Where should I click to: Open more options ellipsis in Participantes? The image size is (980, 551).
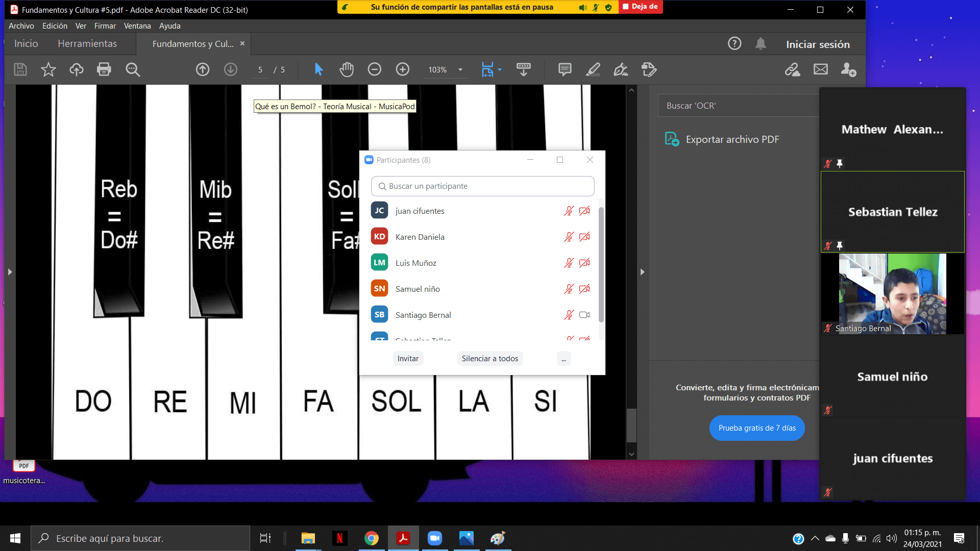(x=563, y=359)
